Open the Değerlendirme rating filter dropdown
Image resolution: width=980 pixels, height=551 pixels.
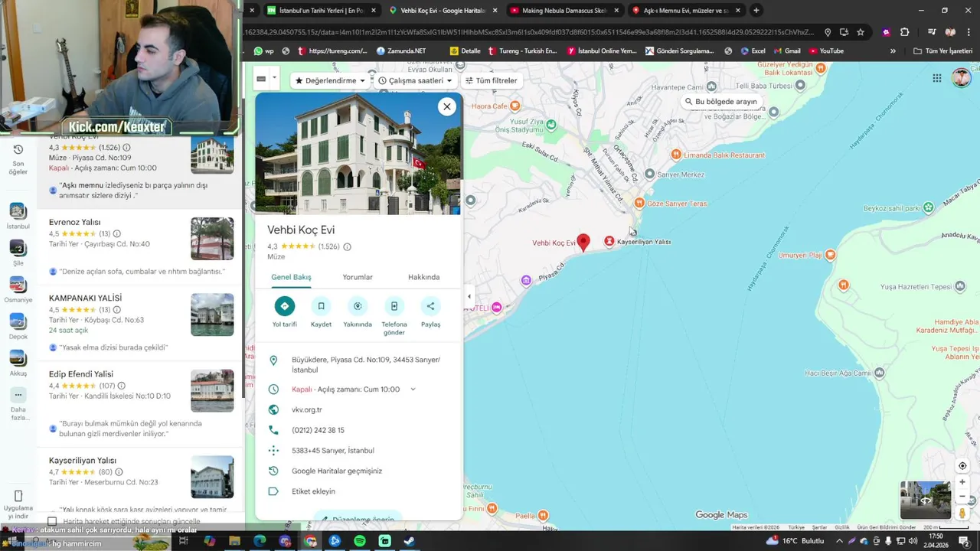(330, 80)
